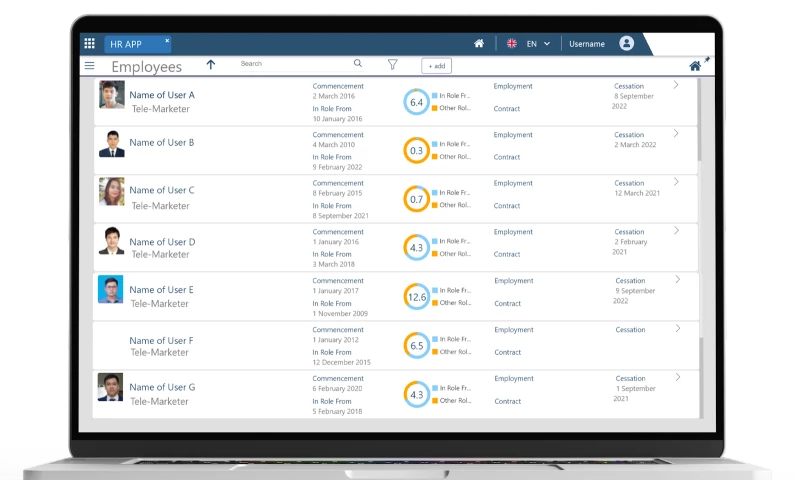Image resolution: width=800 pixels, height=480 pixels.
Task: Click cessation date 12 March 2021
Action: 637,193
